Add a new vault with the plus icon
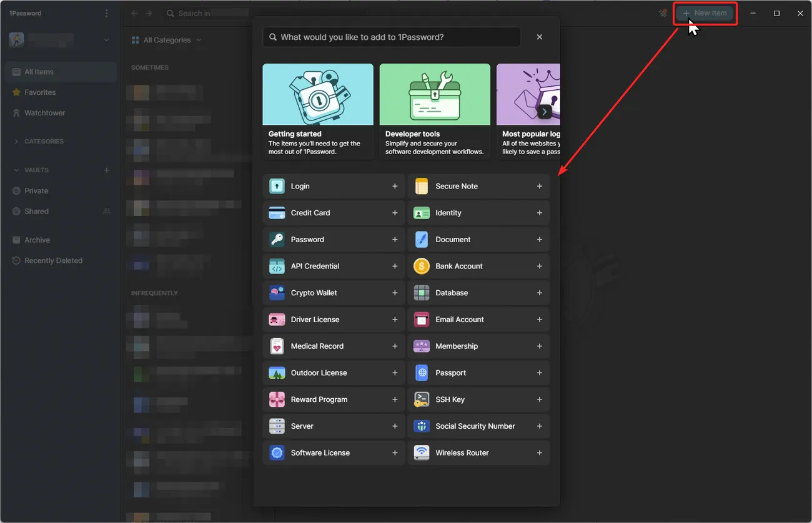This screenshot has height=523, width=812. [x=107, y=170]
